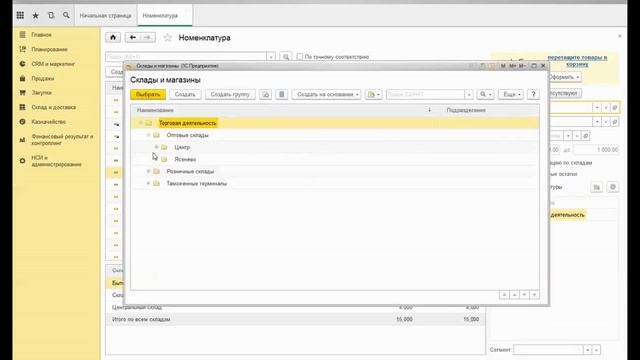Click mark for deletion icon in dialog
This screenshot has height=360, width=640.
pos(282,94)
